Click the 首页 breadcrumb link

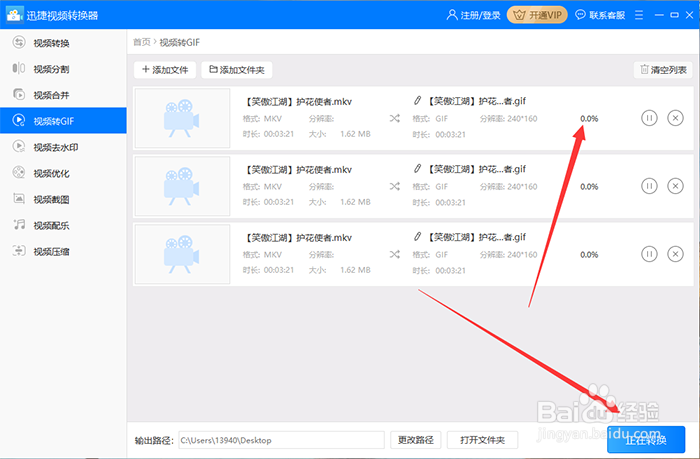[142, 42]
